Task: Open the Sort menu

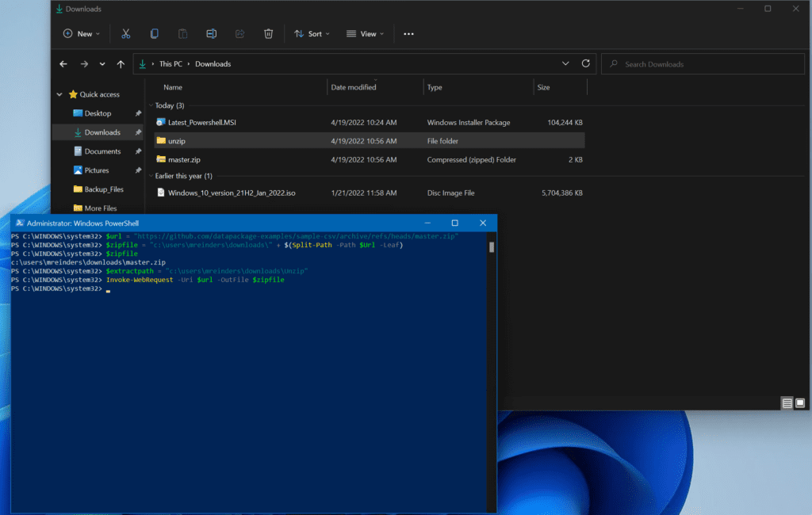Action: (313, 34)
